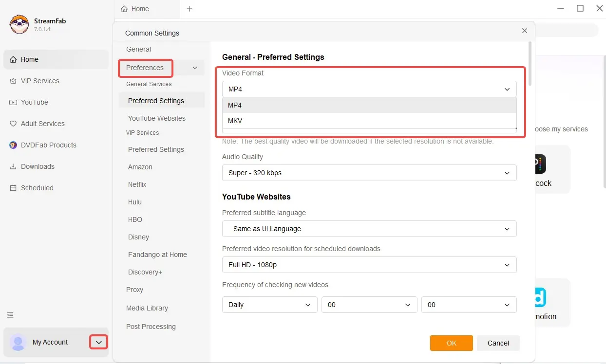
Task: Choose MP4 from the format list
Action: (369, 105)
